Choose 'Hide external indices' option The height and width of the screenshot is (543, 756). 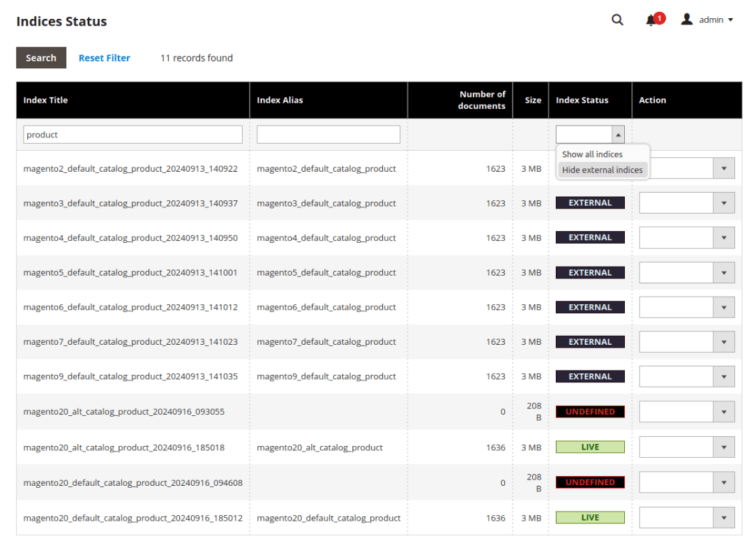pos(602,170)
